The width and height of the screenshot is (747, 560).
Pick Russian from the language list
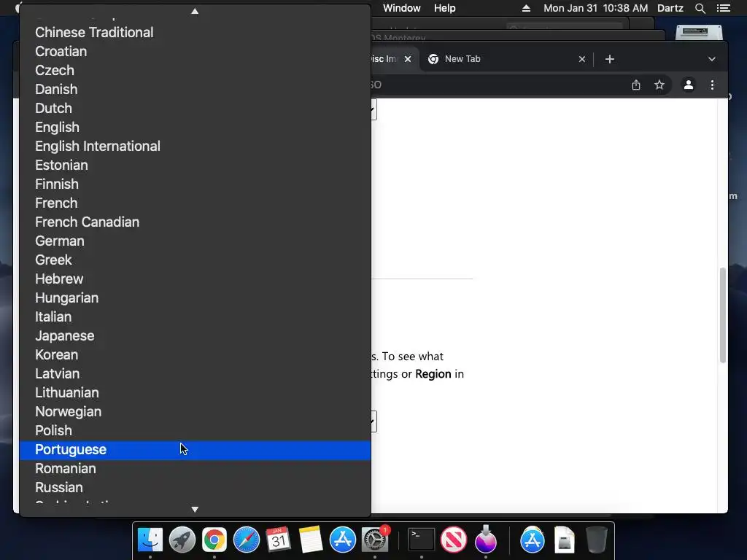click(195, 488)
